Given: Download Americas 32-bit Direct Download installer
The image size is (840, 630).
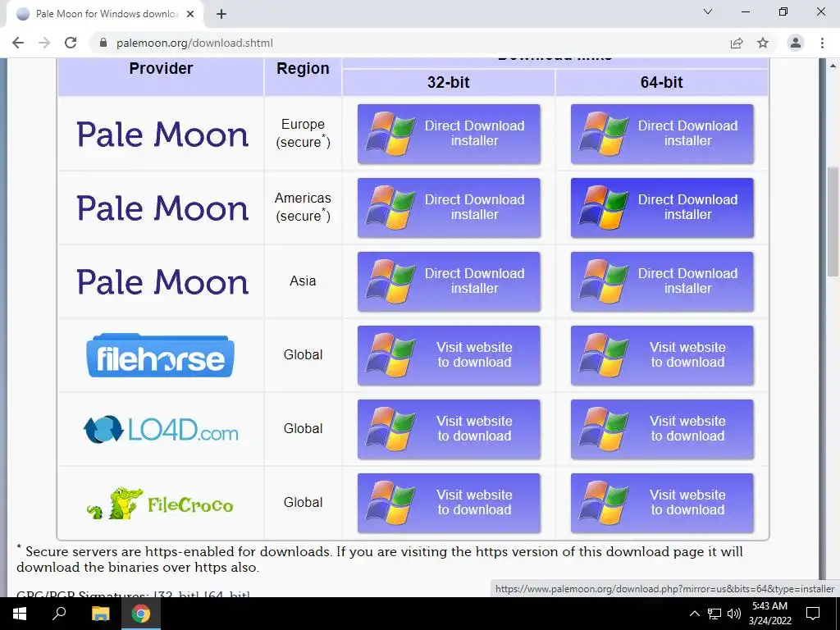Looking at the screenshot, I should pos(449,208).
